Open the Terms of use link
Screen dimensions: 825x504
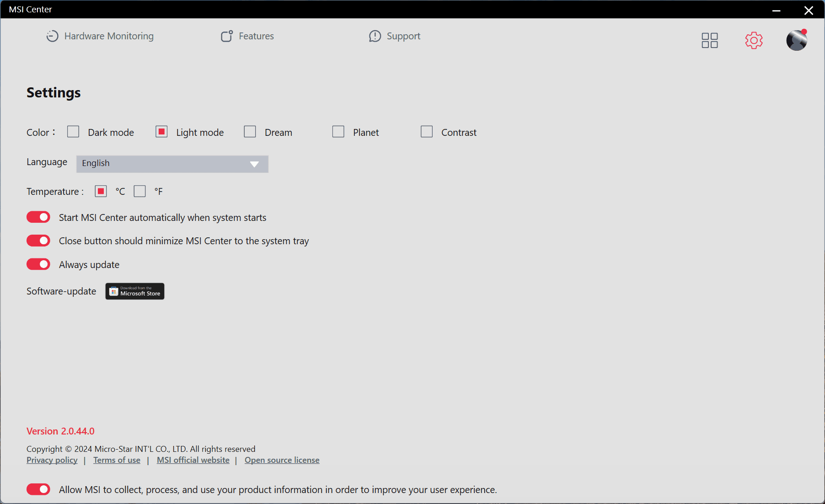117,460
